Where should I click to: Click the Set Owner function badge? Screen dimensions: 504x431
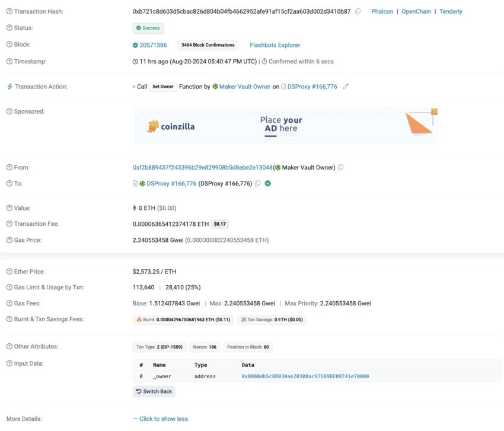[x=163, y=87]
